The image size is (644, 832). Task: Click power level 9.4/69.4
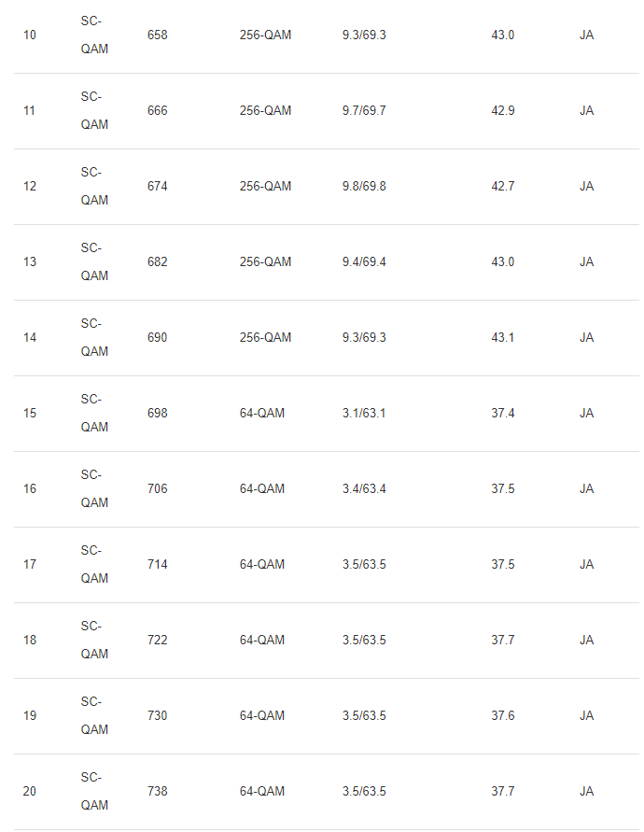(x=364, y=262)
